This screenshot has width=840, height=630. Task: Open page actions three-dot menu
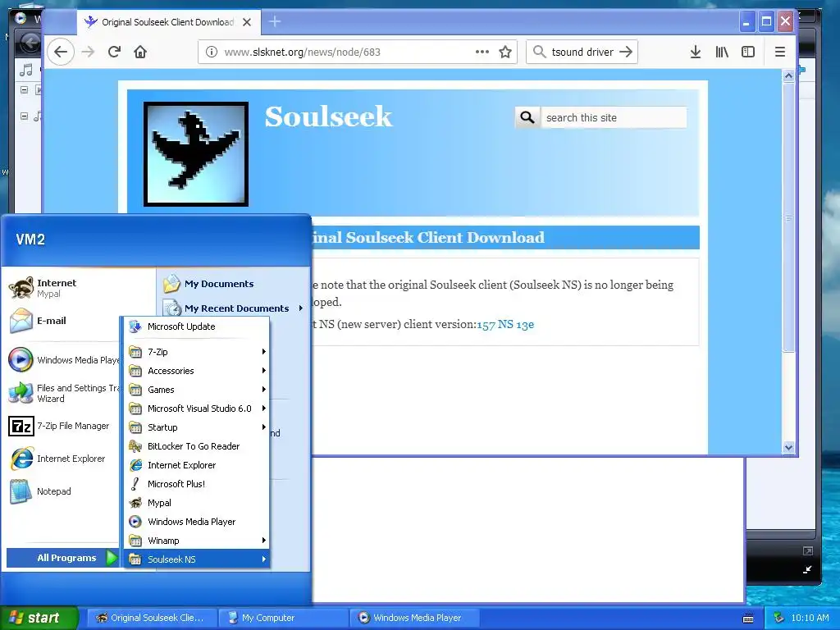(482, 52)
